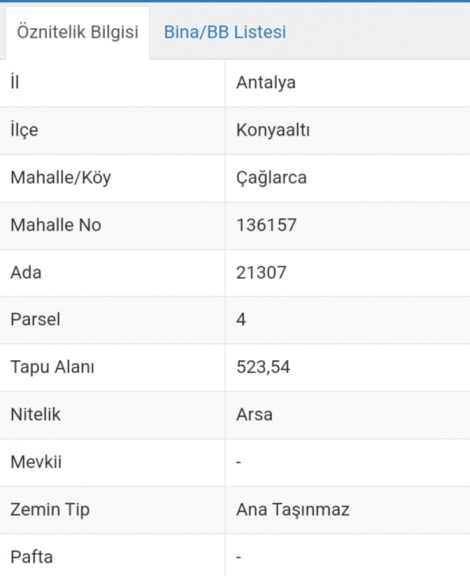Click the Antalya value in İl row
The width and height of the screenshot is (470, 576).
266,82
